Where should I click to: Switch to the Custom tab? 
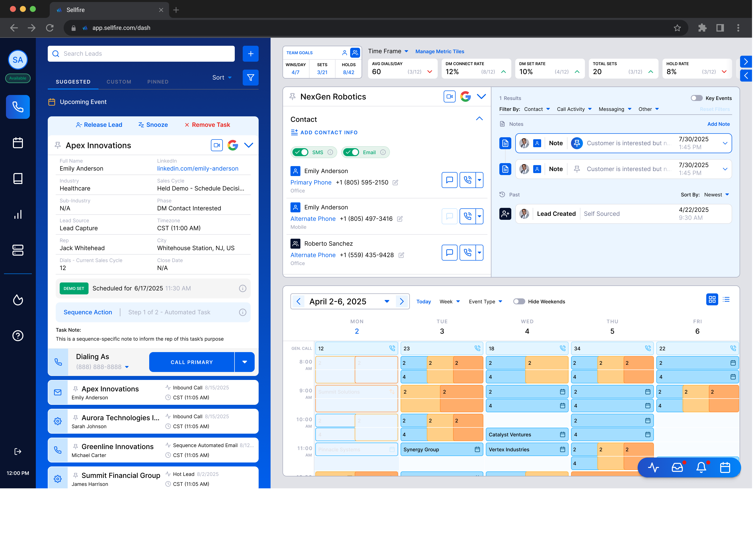119,82
